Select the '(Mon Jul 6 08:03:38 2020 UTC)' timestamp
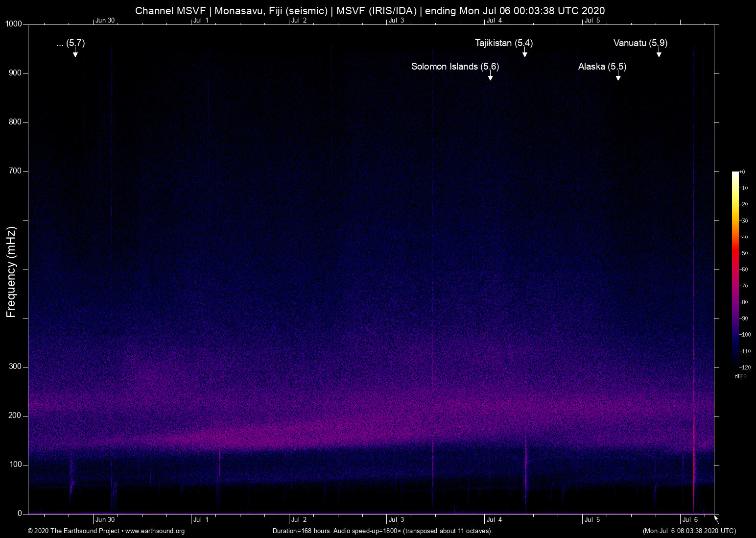This screenshot has height=538, width=756. tap(689, 531)
